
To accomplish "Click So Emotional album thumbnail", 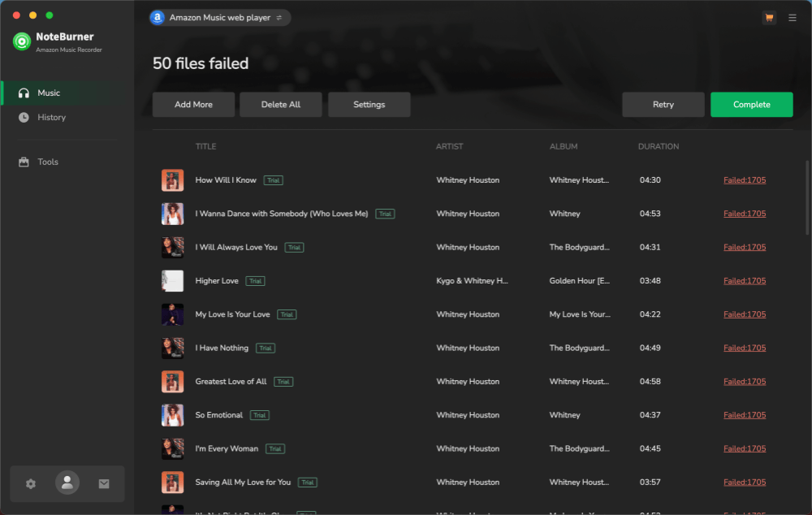I will tap(172, 415).
